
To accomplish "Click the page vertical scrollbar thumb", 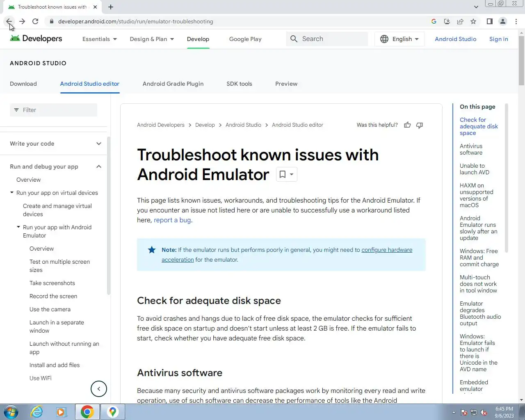I will point(521,61).
